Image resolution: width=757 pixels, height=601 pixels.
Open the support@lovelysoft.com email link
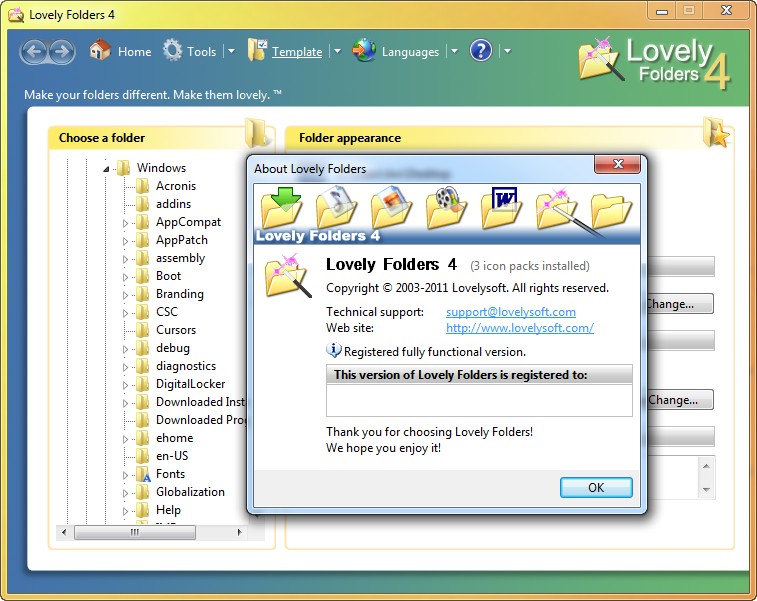click(x=511, y=312)
